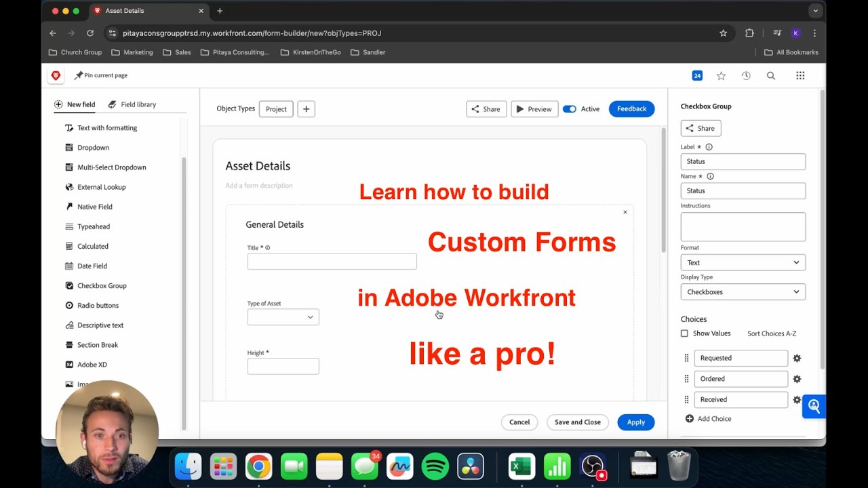This screenshot has height=488, width=868.
Task: Add a Typeahead field
Action: click(x=87, y=226)
